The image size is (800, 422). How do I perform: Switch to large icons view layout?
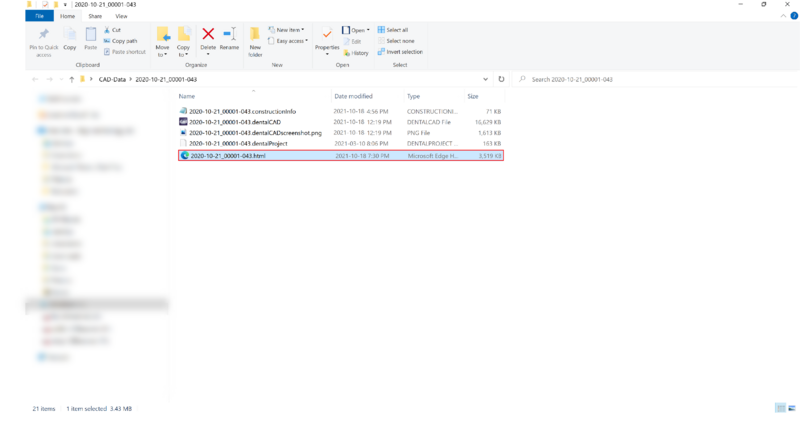click(x=792, y=408)
